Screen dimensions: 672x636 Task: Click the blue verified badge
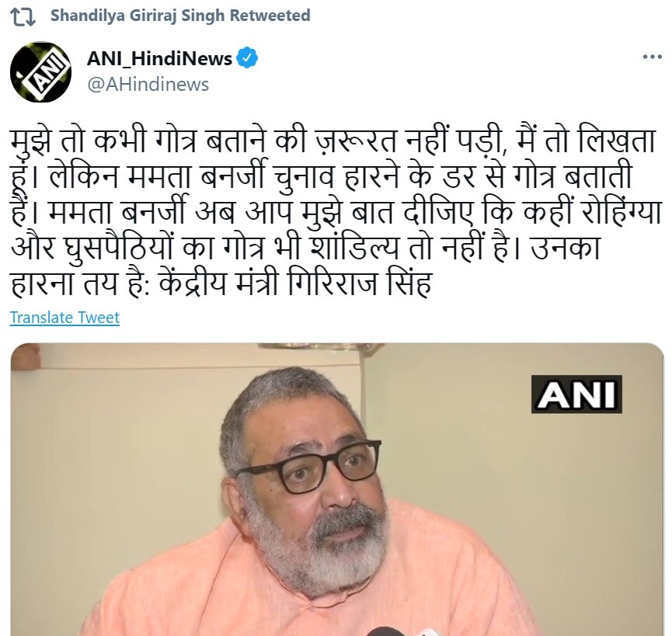[247, 58]
